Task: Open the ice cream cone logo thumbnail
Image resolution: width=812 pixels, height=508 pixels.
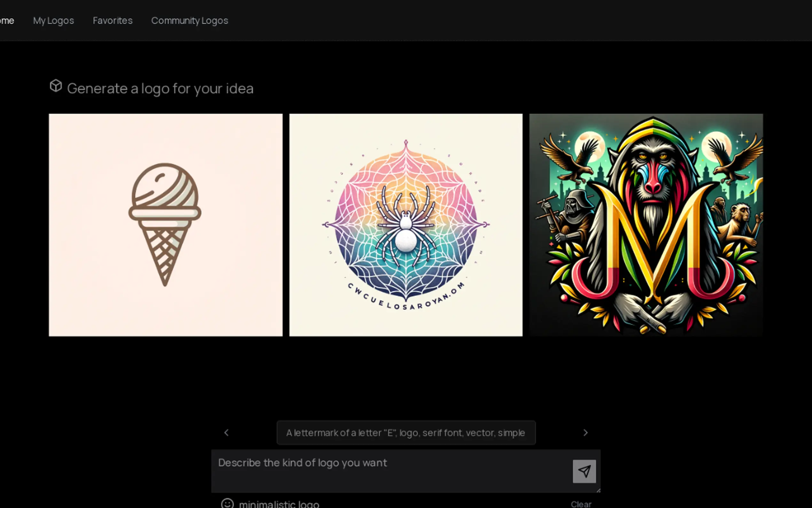Action: [166, 225]
